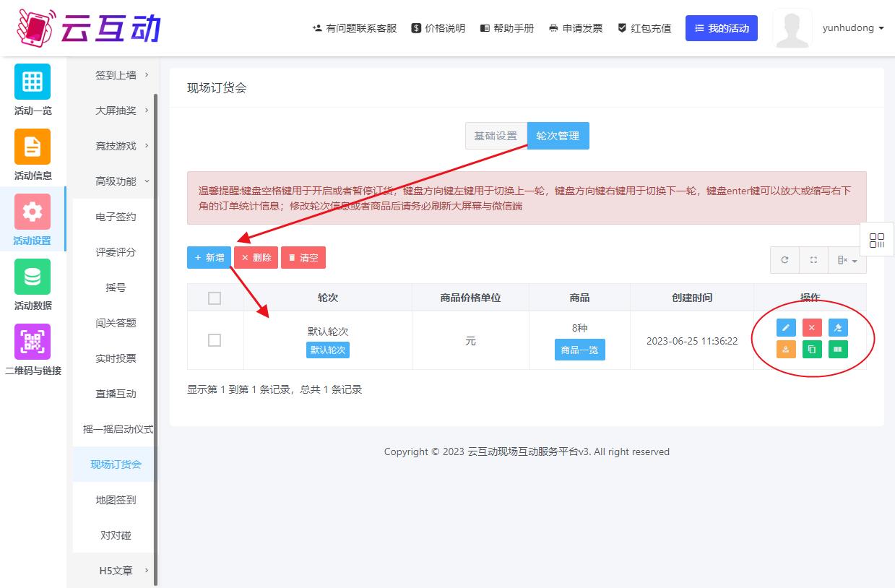Open 价格说明 link in header

coord(438,28)
